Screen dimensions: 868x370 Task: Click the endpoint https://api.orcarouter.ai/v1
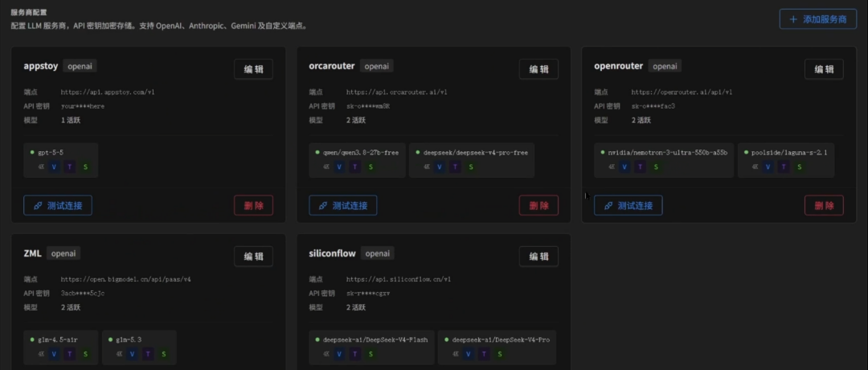coord(397,92)
